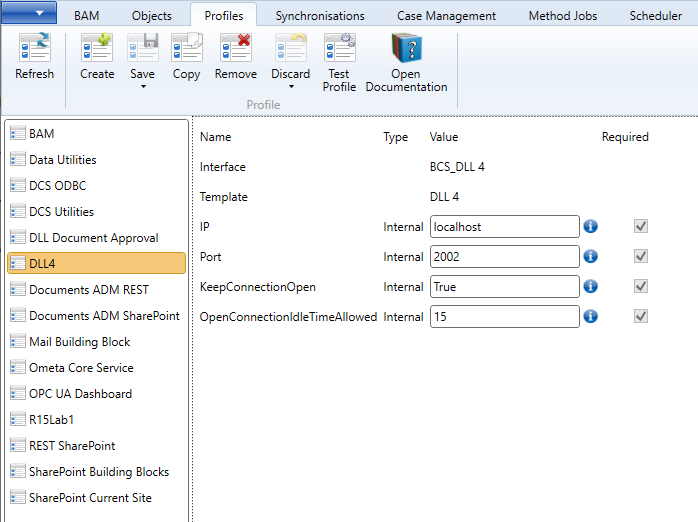Click the icon next to Data Utilities
The height and width of the screenshot is (522, 698).
coord(18,159)
